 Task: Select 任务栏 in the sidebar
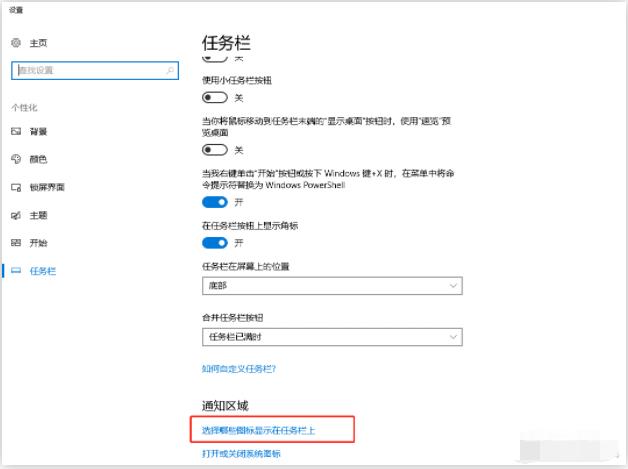(x=43, y=271)
